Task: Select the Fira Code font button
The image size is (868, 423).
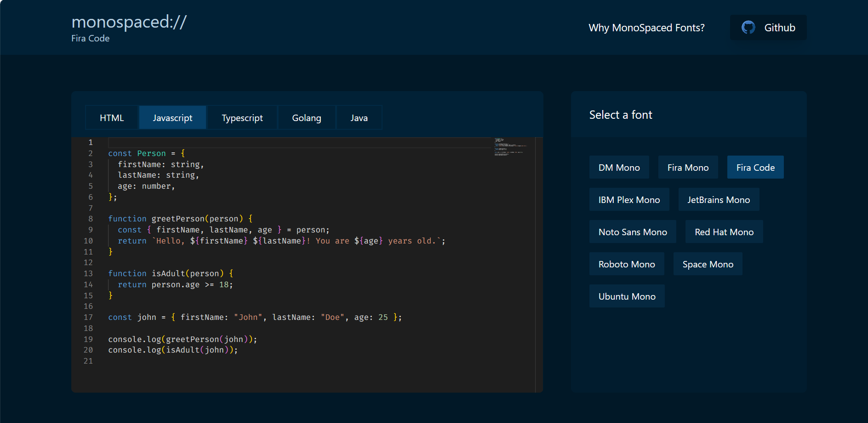Action: coord(755,168)
